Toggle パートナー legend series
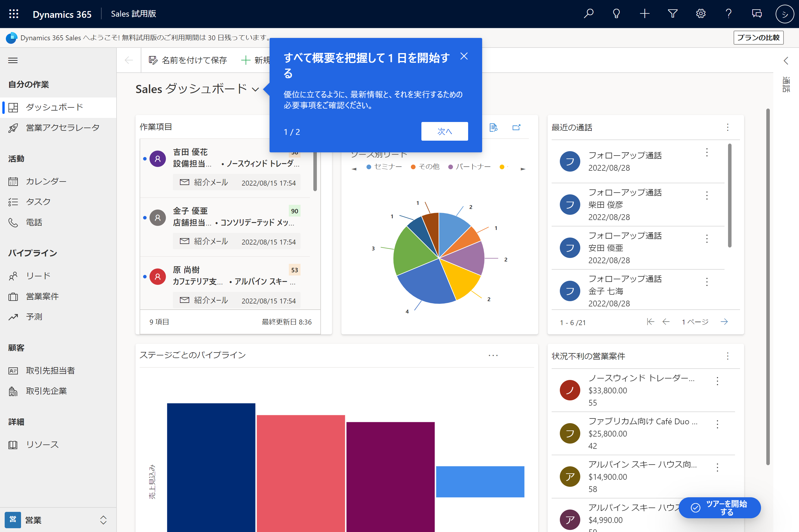 [469, 167]
